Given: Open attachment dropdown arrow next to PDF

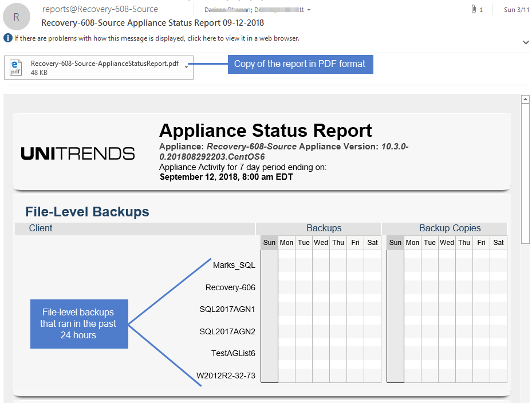Looking at the screenshot, I should pos(186,67).
